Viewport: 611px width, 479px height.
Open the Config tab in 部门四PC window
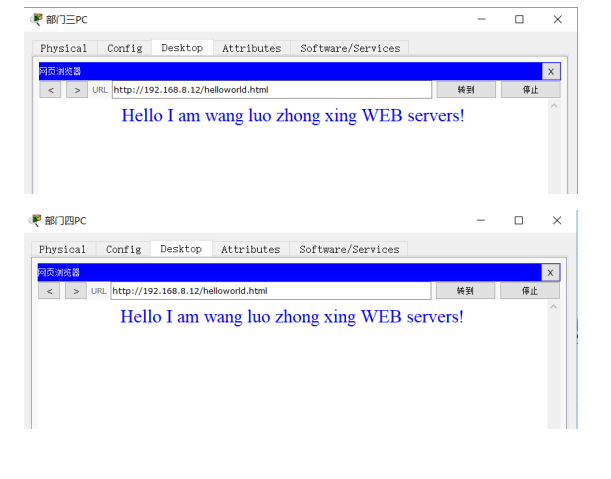point(124,249)
